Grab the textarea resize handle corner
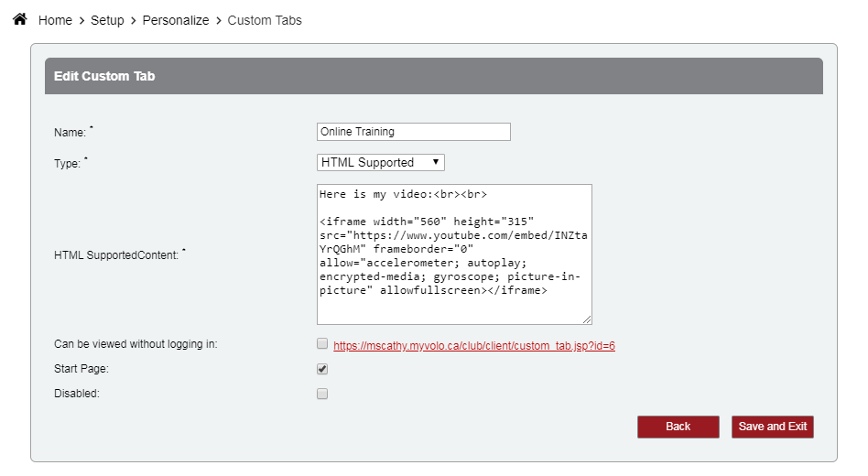The image size is (868, 476). [x=587, y=319]
